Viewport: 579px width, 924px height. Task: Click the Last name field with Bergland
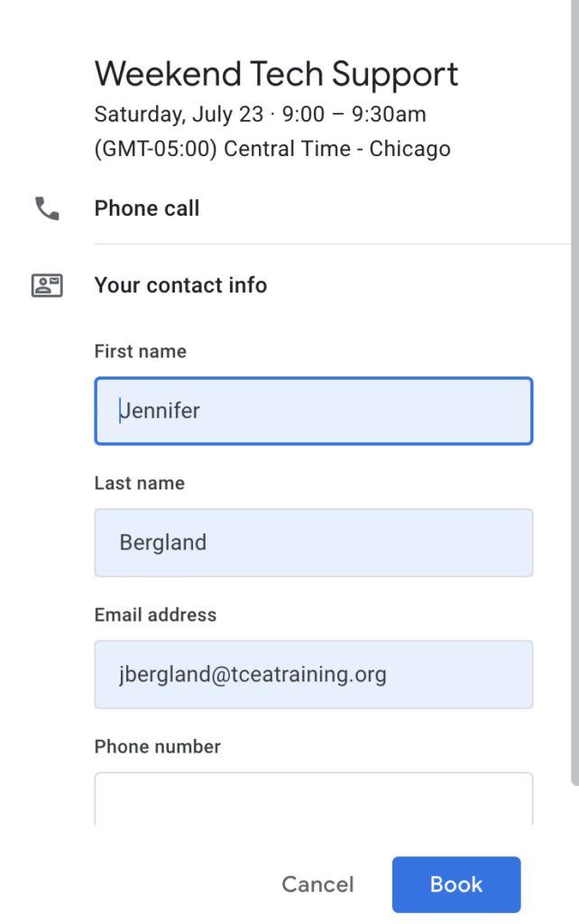(313, 542)
